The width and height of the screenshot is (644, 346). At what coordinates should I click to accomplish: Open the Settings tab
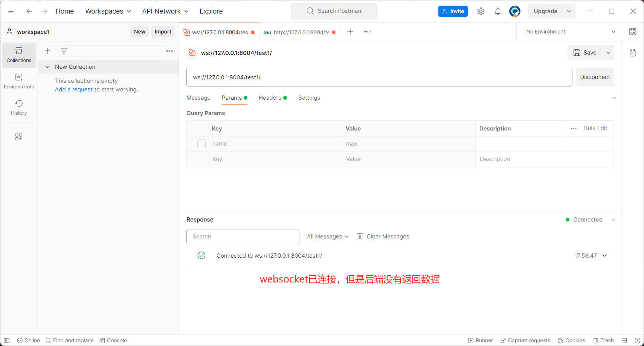[x=309, y=98]
